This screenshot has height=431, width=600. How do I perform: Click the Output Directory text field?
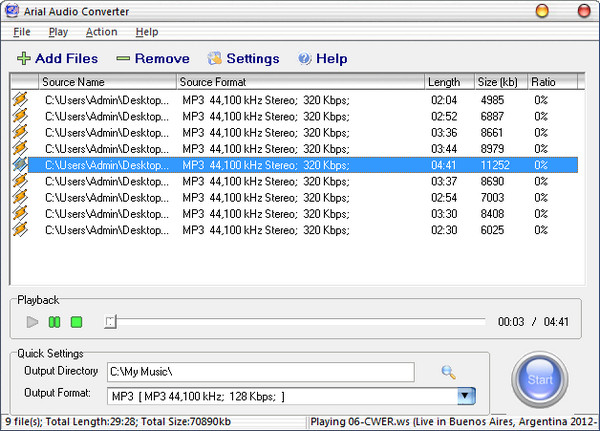point(260,373)
